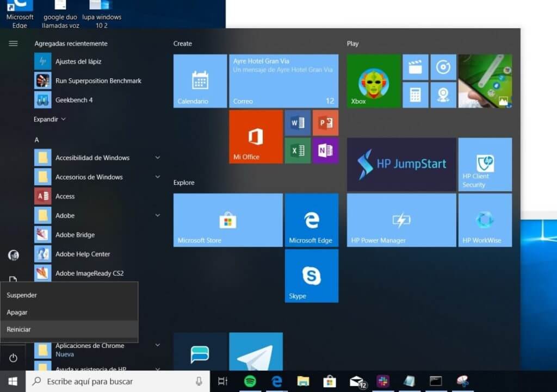Open the Xbox tile
Viewport: 557px width, 392px height.
point(374,81)
